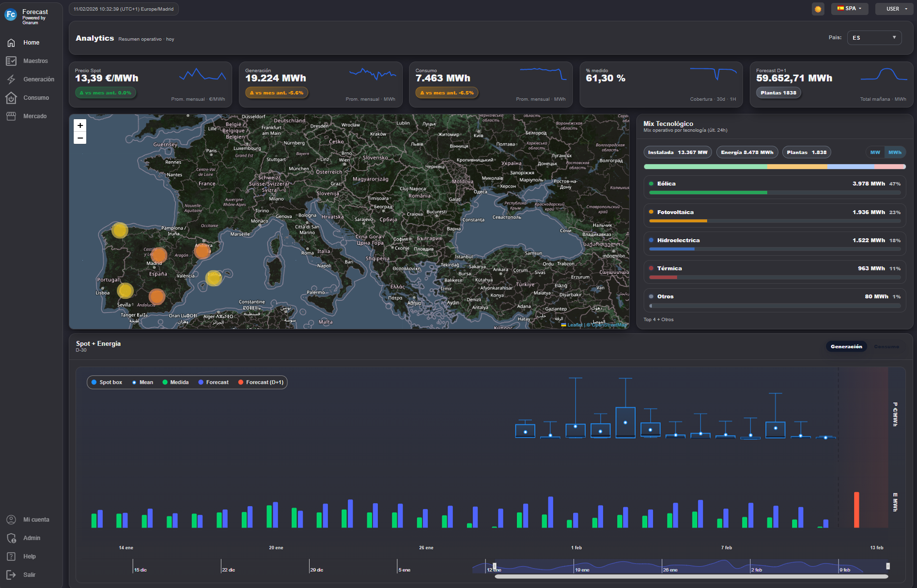Screen dimensions: 917x588
Task: Open Maestros checklist icon in sidebar
Action: pyautogui.click(x=11, y=61)
